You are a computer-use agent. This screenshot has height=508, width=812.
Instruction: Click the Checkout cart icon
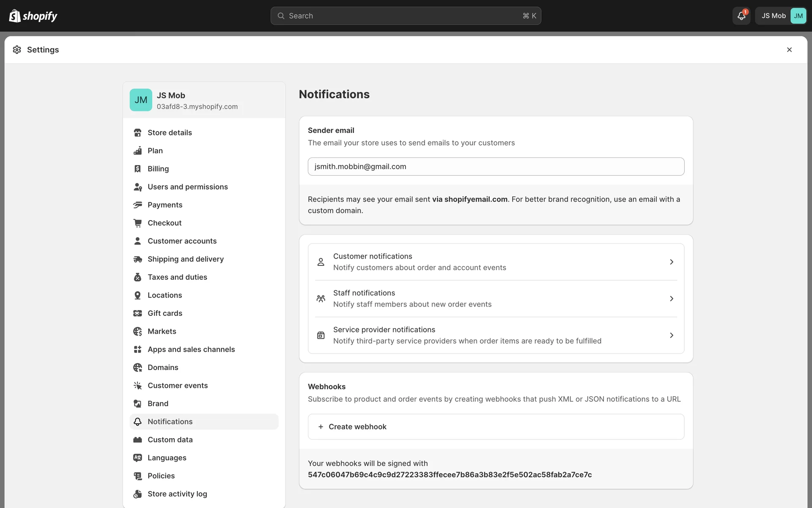(137, 223)
